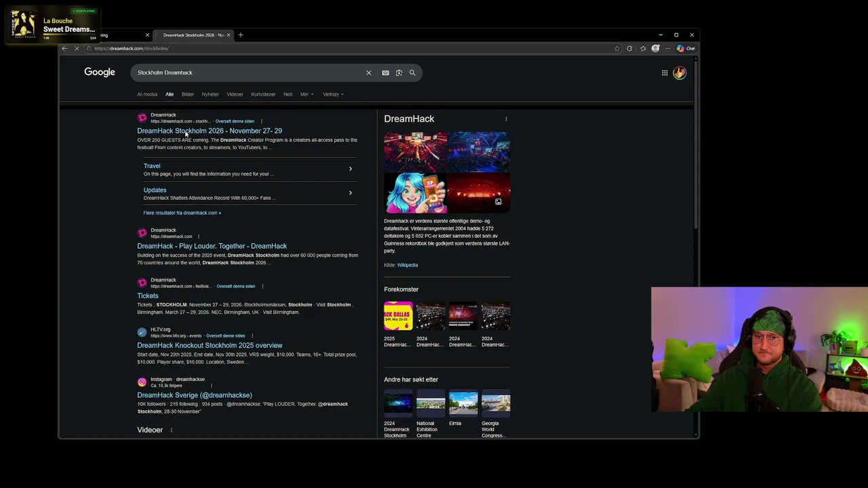The width and height of the screenshot is (868, 488).
Task: Open the La Bouche Sweet Dreams now-playing widget
Action: pyautogui.click(x=52, y=25)
